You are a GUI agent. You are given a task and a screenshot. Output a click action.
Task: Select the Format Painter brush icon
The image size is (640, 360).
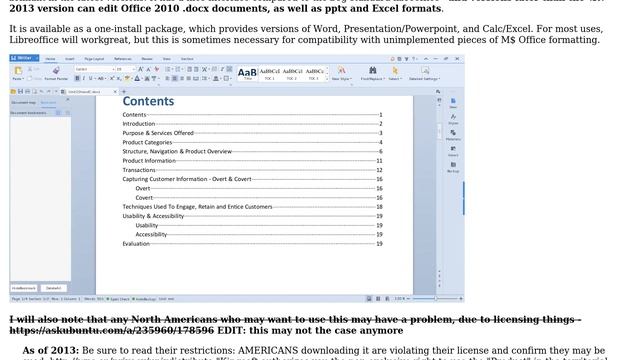coord(56,70)
